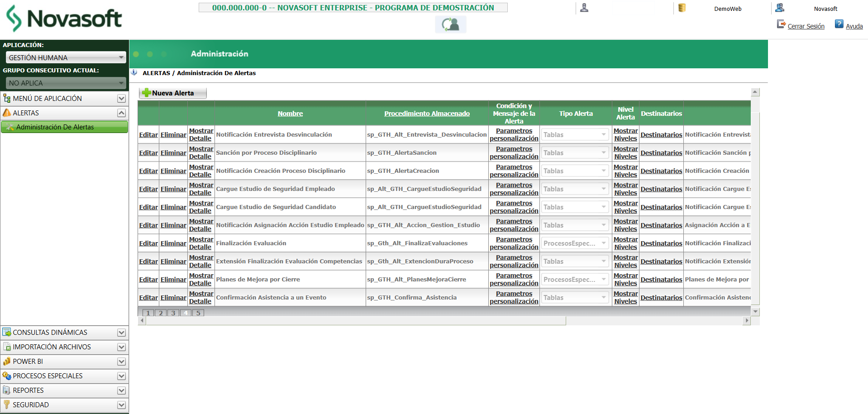
Task: Open the Aplicación Gestión Humana dropdown
Action: click(66, 57)
